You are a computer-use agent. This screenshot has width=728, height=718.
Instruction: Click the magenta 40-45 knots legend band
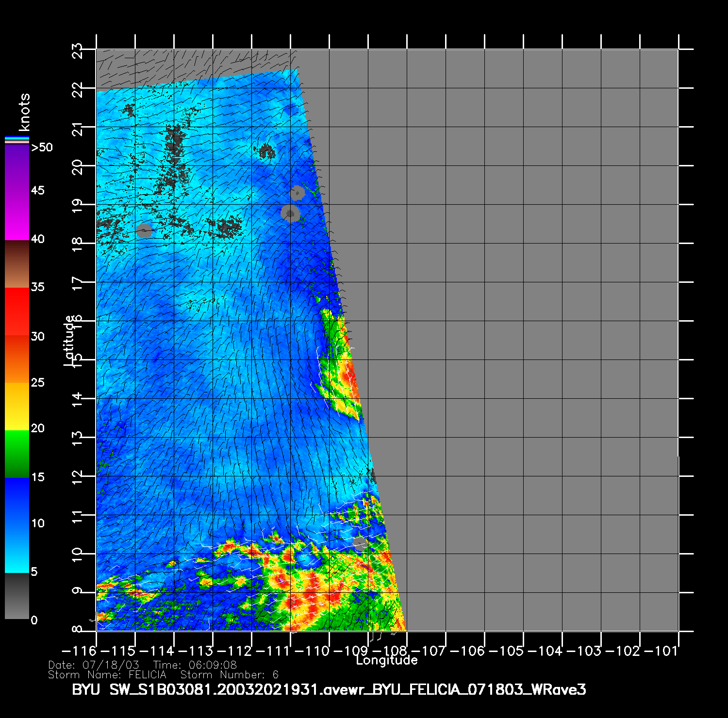[x=17, y=216]
